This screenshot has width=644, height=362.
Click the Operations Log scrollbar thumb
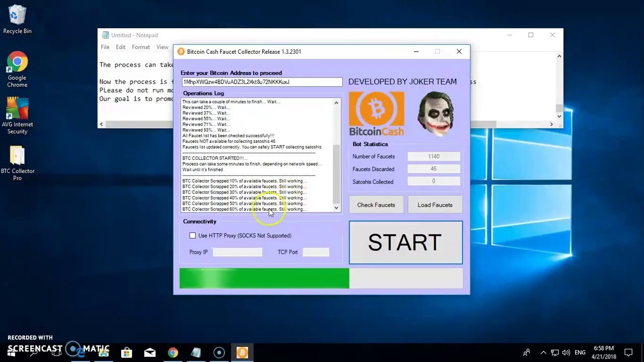click(x=337, y=173)
